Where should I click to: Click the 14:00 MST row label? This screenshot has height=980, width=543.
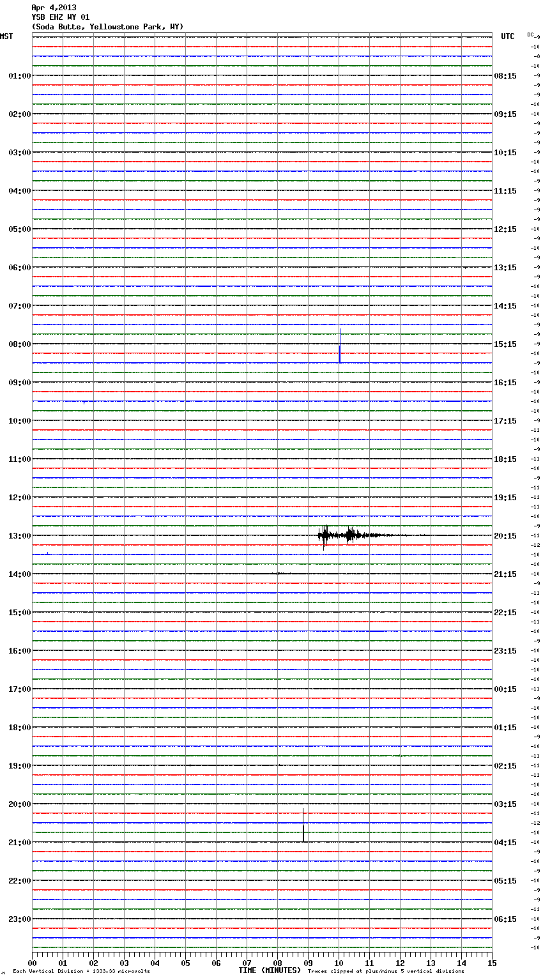19,574
